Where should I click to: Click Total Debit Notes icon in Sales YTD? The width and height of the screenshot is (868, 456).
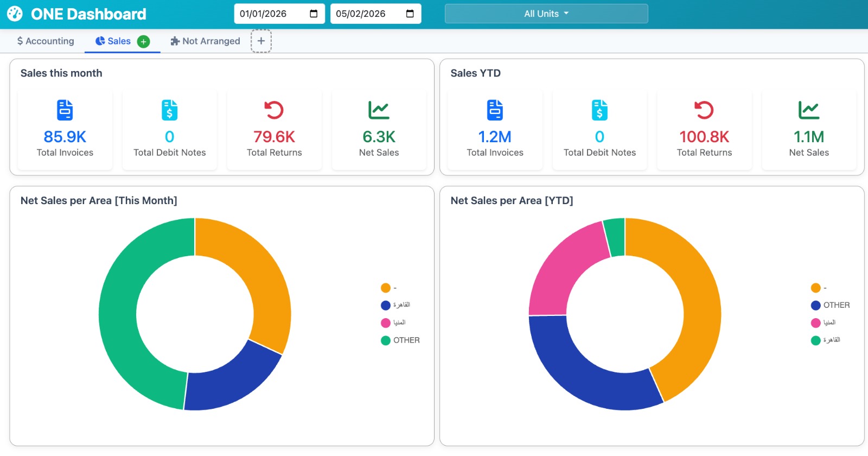(599, 110)
